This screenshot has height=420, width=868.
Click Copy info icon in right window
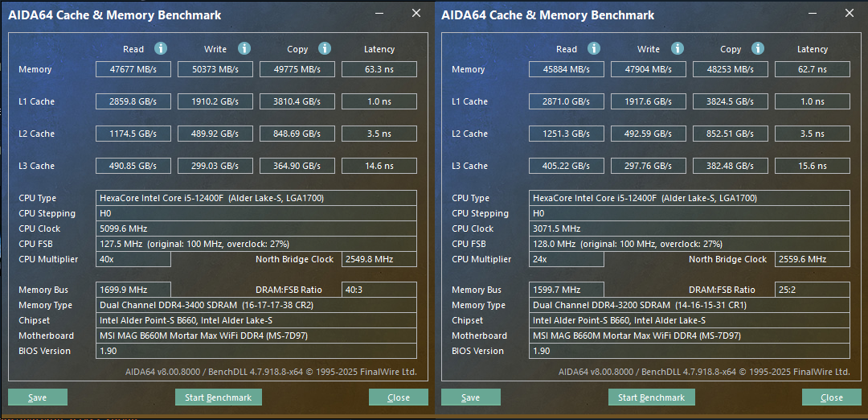[x=758, y=49]
